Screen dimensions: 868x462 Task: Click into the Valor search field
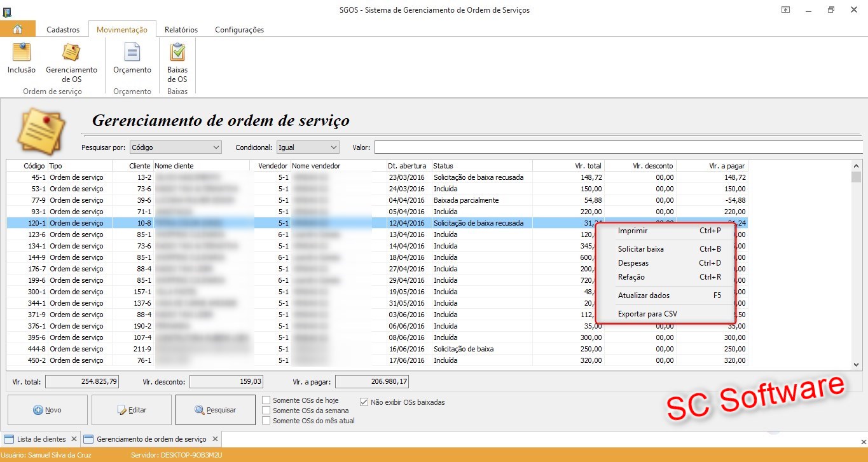[x=618, y=147]
